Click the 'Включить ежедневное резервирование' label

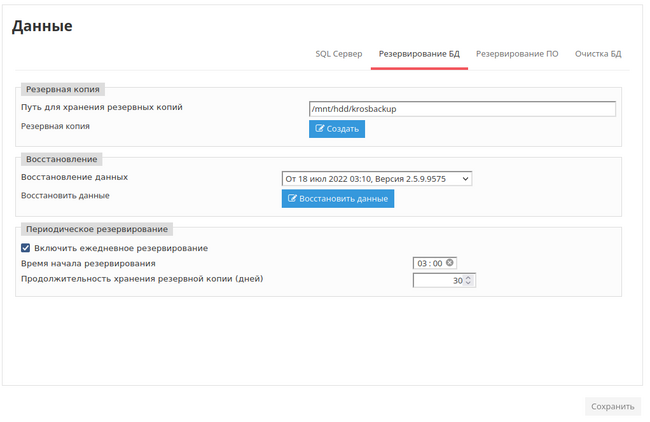pos(120,248)
